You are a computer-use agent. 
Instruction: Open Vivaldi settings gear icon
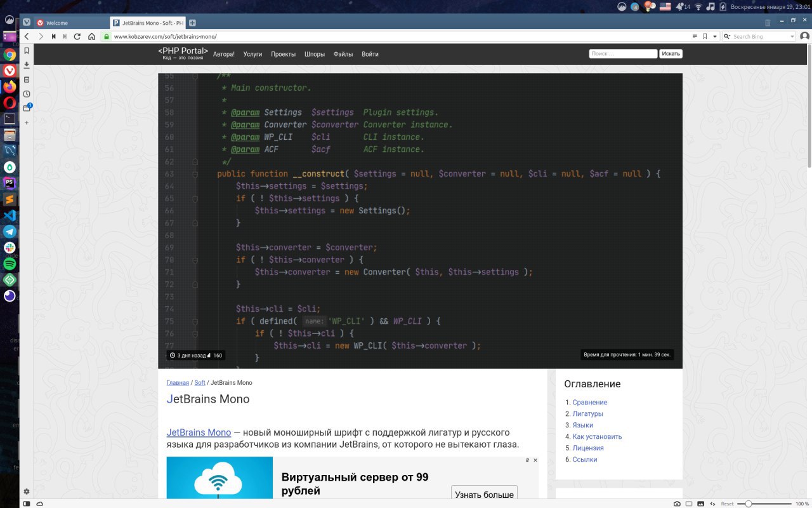(x=27, y=491)
